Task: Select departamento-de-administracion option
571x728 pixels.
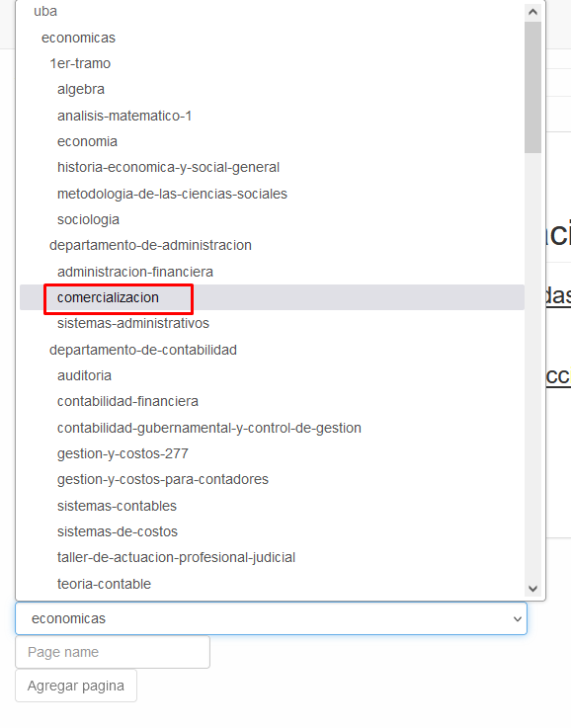Action: coord(272,245)
